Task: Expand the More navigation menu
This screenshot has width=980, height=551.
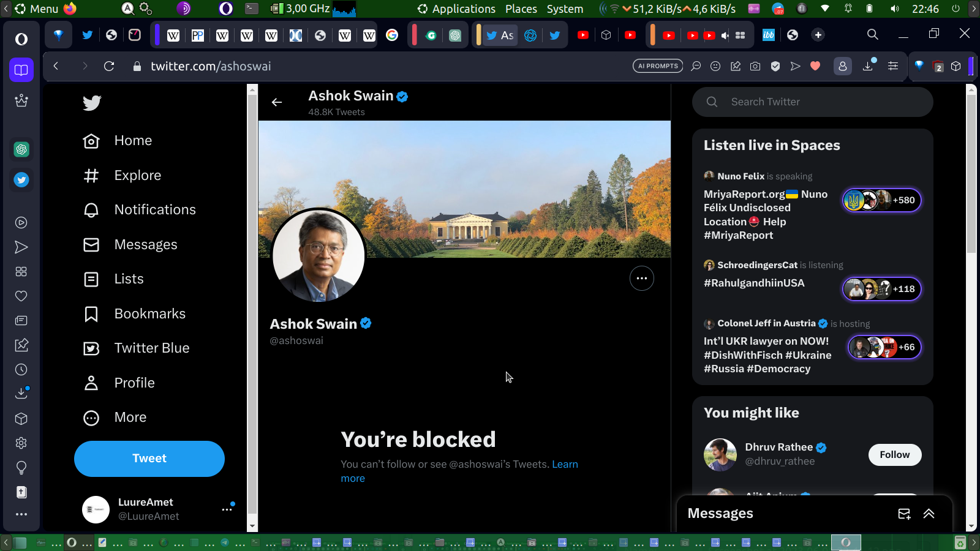Action: coord(115,418)
